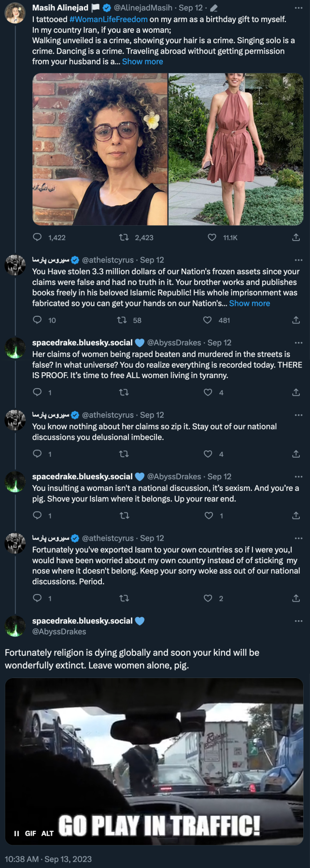Image resolution: width=310 pixels, height=868 pixels.
Task: Open reply on 'stolen 3.3 million dollars' tweet
Action: pos(37,320)
